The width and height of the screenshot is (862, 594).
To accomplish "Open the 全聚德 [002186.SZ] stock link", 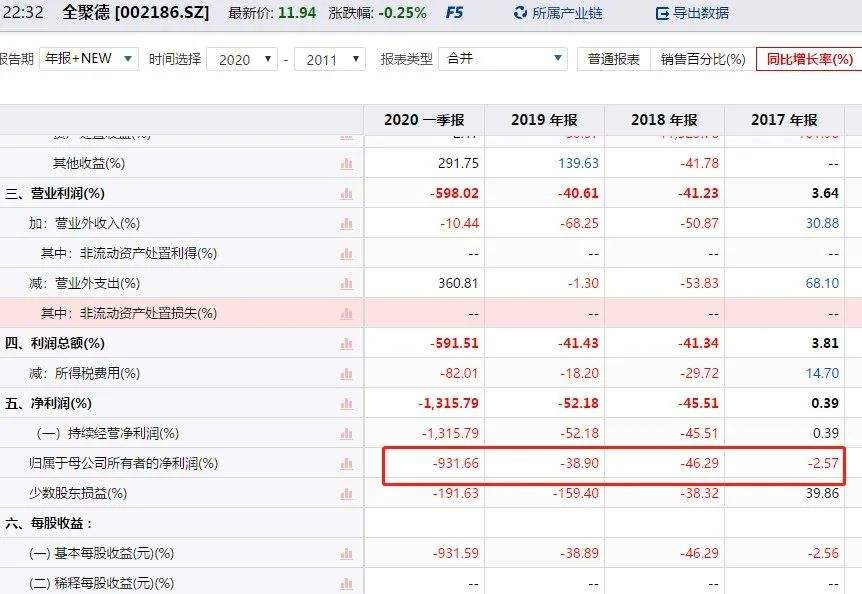I will tap(120, 13).
